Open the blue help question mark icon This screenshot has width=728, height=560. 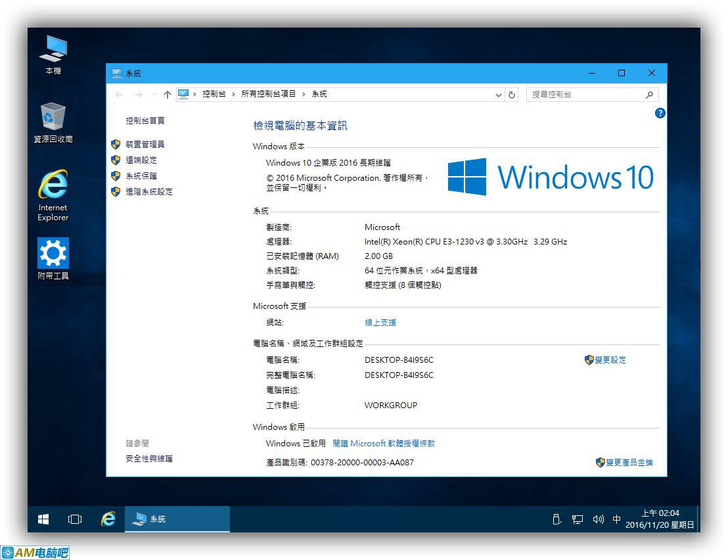pyautogui.click(x=660, y=113)
